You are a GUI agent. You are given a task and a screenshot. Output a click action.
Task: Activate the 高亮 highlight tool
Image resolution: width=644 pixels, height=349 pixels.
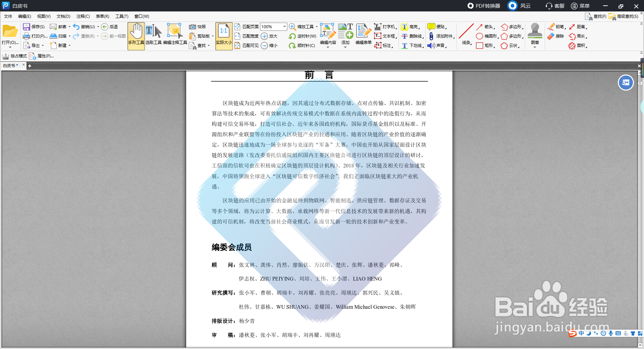[412, 27]
